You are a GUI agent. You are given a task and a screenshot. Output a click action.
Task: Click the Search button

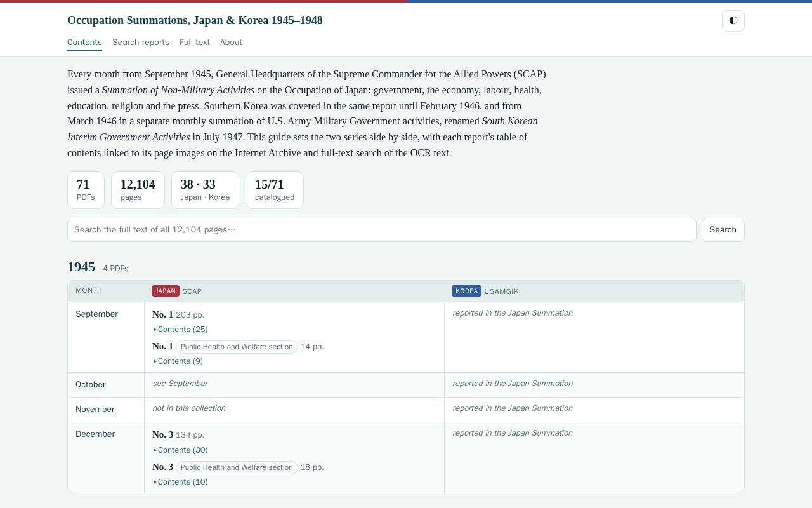coord(723,230)
